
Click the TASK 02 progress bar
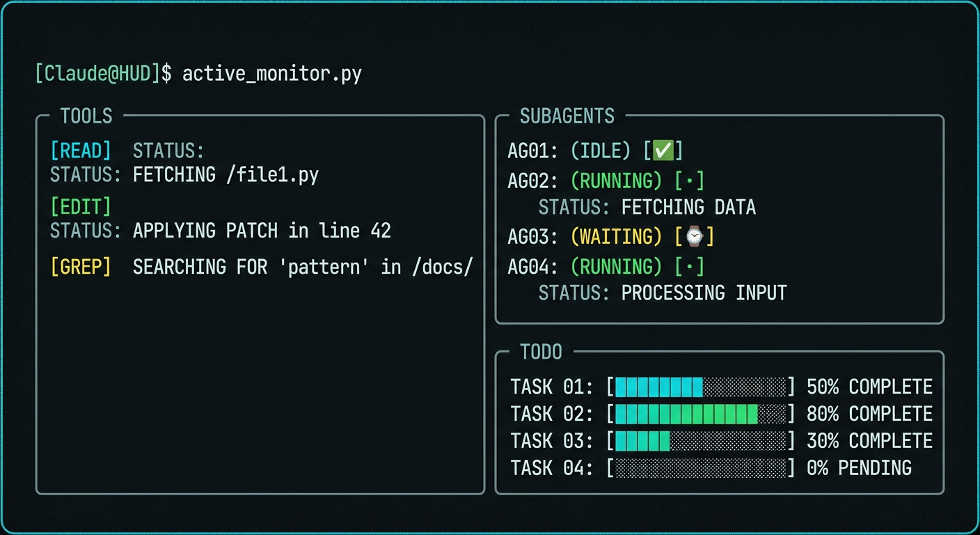[x=700, y=414]
